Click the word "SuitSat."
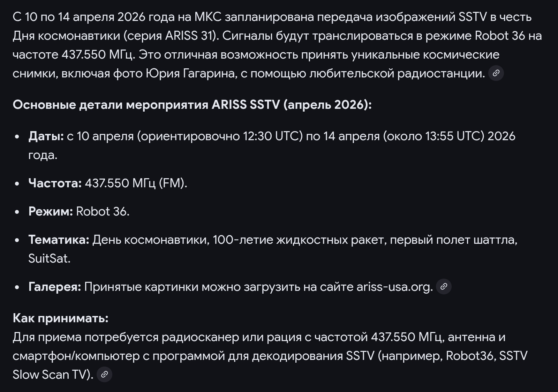 [x=49, y=258]
